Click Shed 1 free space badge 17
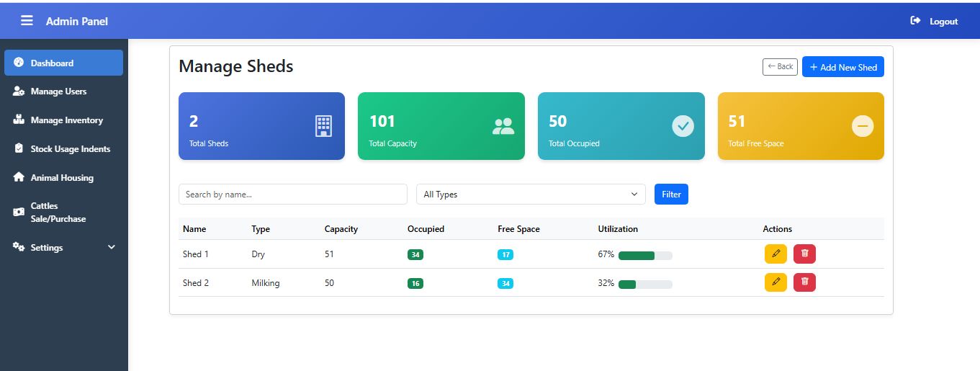 pyautogui.click(x=505, y=254)
